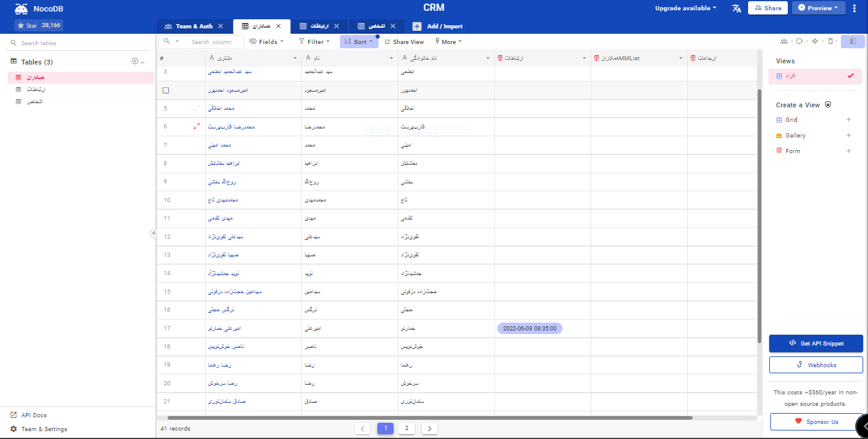Viewport: 868px width, 439px height.
Task: Reload the table with refresh icon
Action: click(x=799, y=42)
